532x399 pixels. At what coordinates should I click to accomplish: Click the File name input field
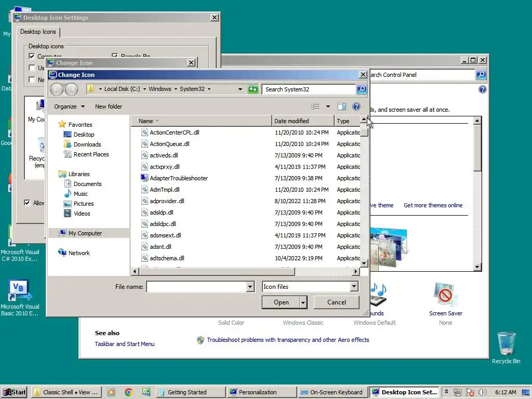click(197, 287)
